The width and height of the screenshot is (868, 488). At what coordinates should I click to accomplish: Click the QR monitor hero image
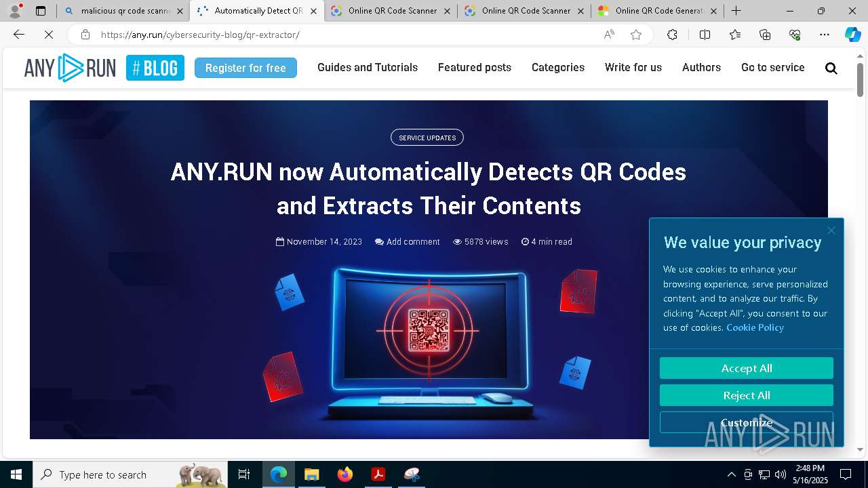coord(427,342)
